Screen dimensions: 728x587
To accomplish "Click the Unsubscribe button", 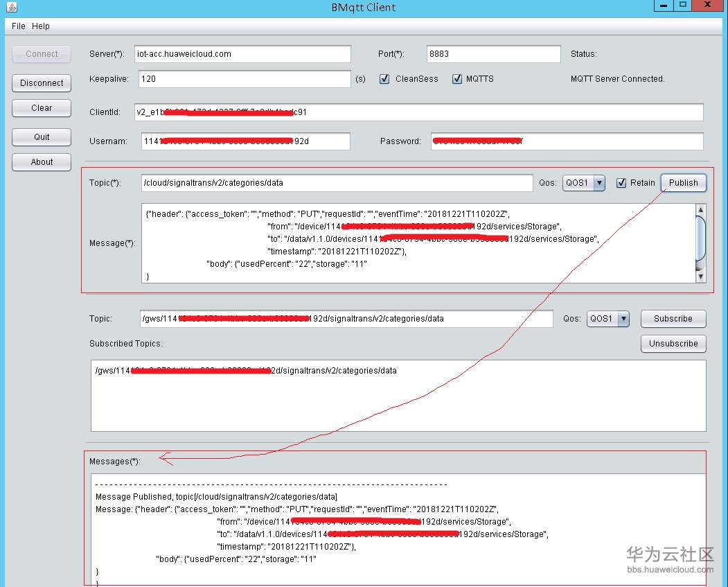I will pyautogui.click(x=673, y=344).
